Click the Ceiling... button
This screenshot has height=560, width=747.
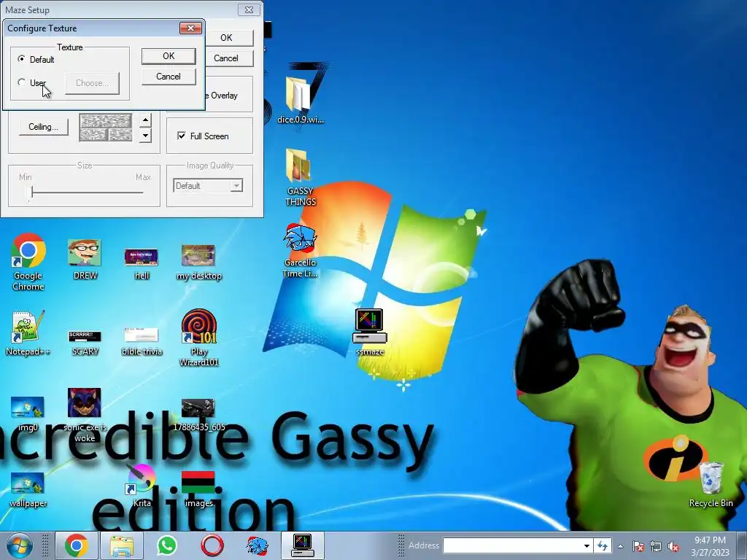[x=43, y=127]
